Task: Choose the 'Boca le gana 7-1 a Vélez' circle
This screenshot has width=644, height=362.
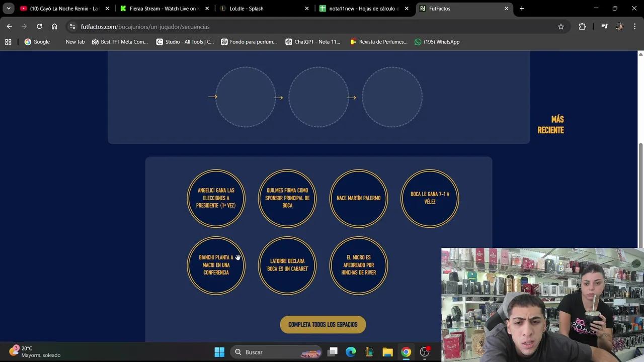Action: pos(430,198)
